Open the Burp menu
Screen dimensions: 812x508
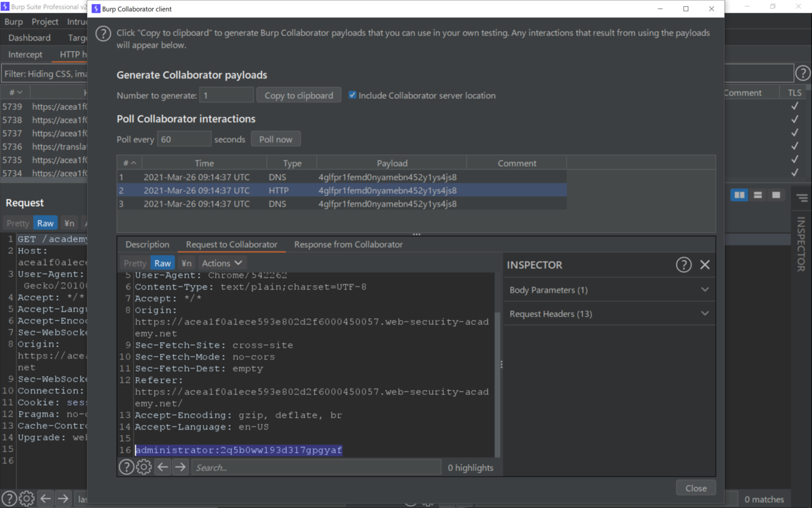pos(14,22)
